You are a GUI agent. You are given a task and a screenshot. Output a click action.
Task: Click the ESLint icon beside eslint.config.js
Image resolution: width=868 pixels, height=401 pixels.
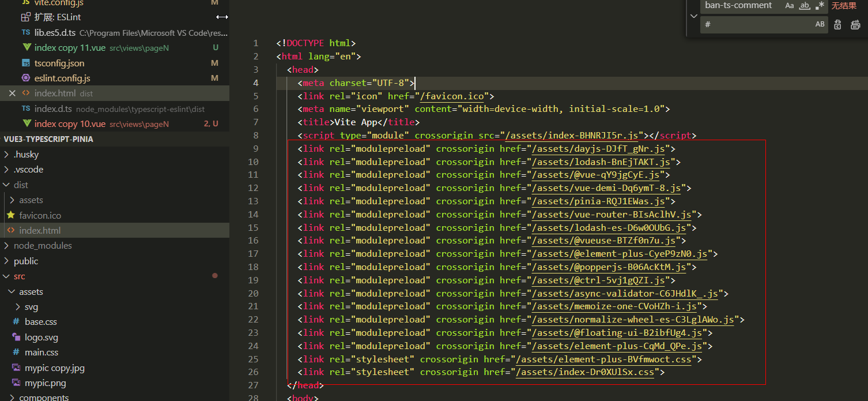pyautogui.click(x=26, y=78)
